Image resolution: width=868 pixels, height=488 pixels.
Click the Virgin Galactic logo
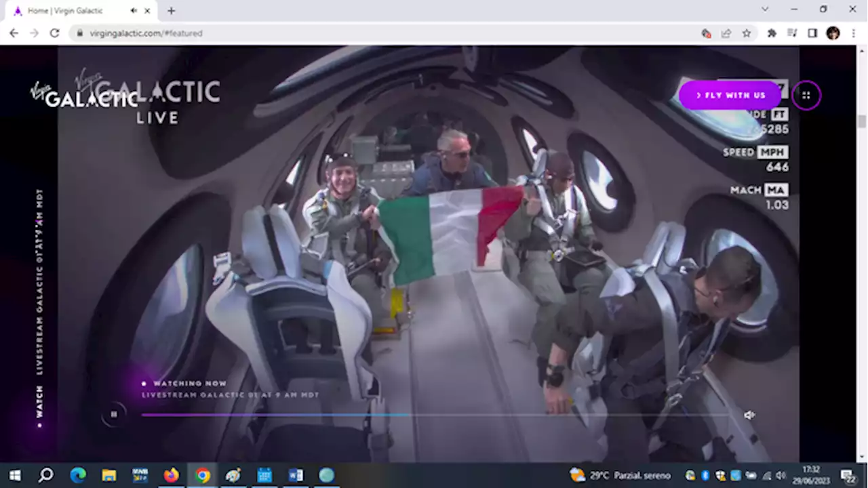coord(85,96)
